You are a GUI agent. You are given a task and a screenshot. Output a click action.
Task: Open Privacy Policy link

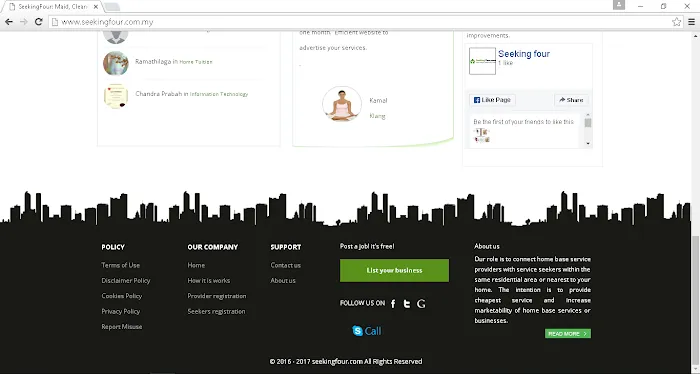point(121,312)
